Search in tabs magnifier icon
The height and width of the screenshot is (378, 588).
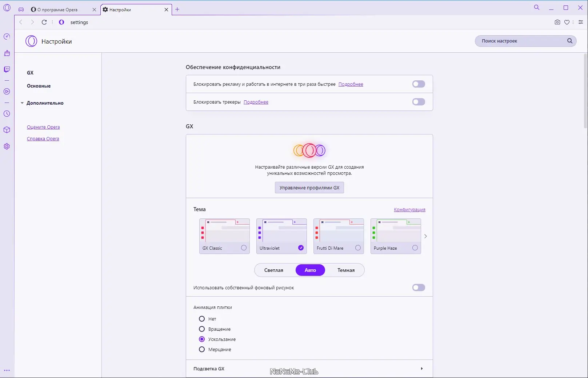pyautogui.click(x=537, y=7)
